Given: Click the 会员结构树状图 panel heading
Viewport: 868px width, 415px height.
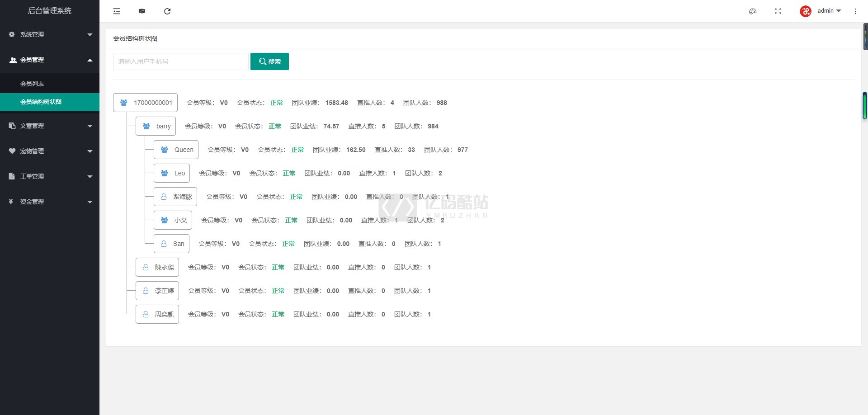Looking at the screenshot, I should [135, 38].
